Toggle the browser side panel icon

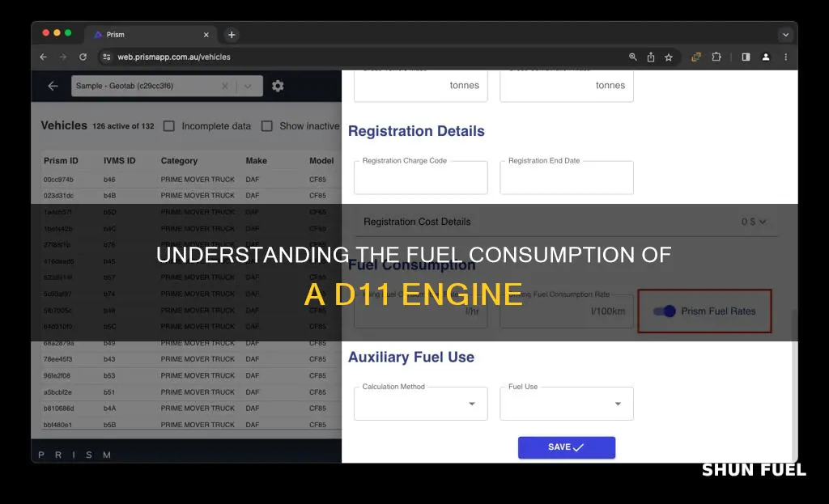tap(746, 57)
